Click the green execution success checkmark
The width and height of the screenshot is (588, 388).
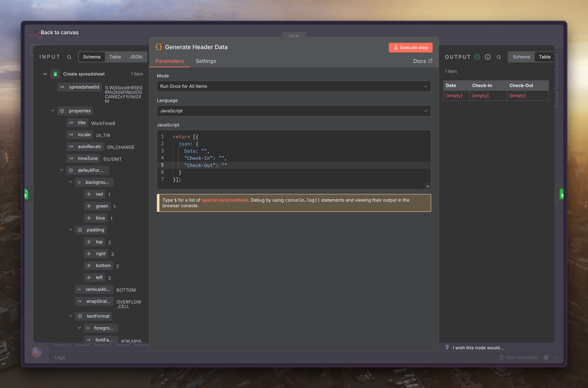tap(477, 57)
